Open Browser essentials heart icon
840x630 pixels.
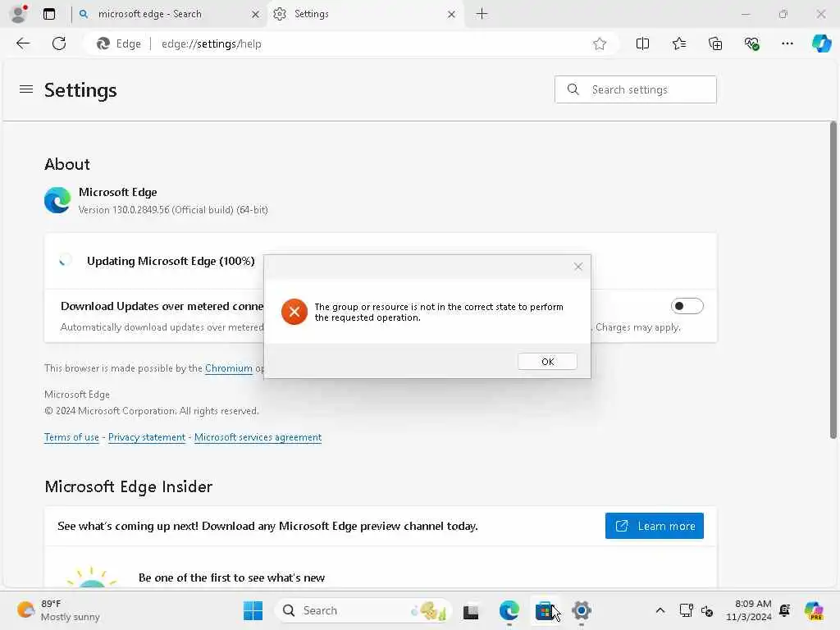tap(751, 44)
